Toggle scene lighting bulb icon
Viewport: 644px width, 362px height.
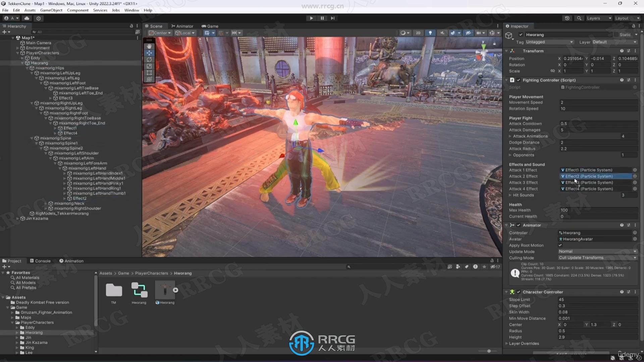[x=430, y=33]
